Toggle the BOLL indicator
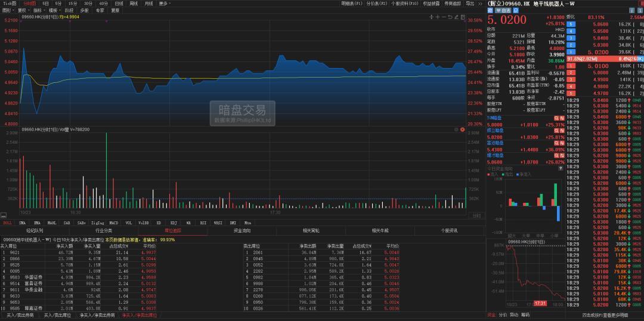 (7, 223)
